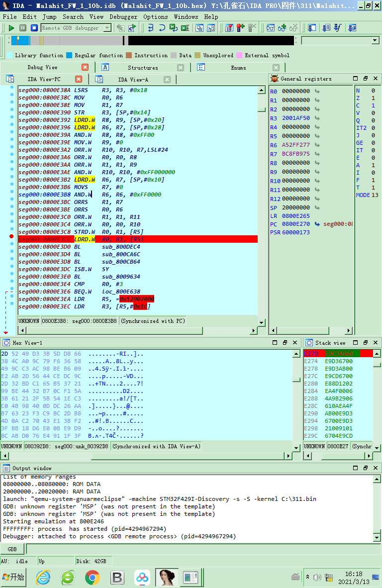Open the Remote GDB debugger dropdown
The image size is (382, 588).
pyautogui.click(x=107, y=28)
